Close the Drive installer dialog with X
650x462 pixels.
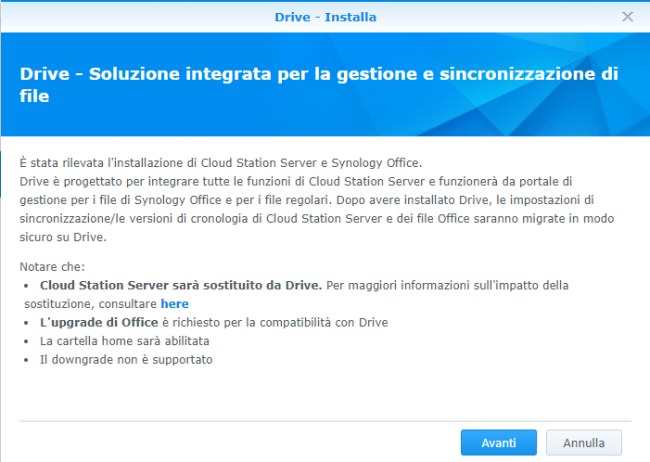[x=628, y=17]
